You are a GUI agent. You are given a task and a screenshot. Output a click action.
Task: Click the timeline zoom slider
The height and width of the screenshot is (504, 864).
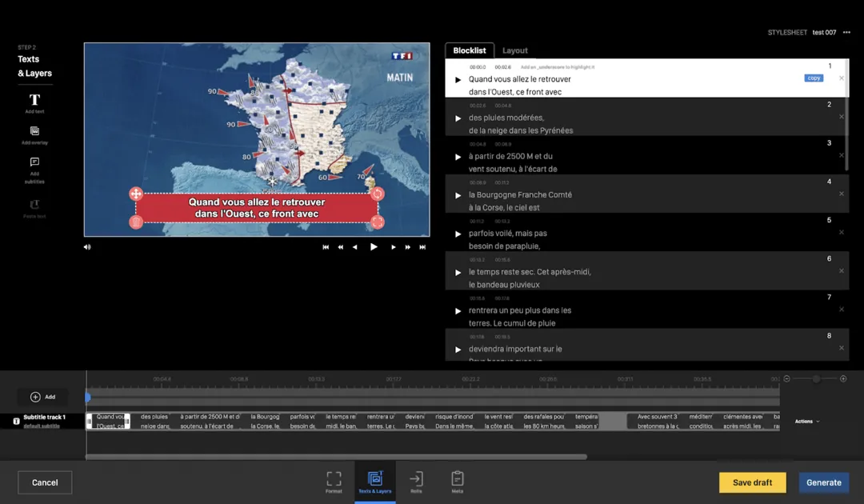[x=815, y=378]
